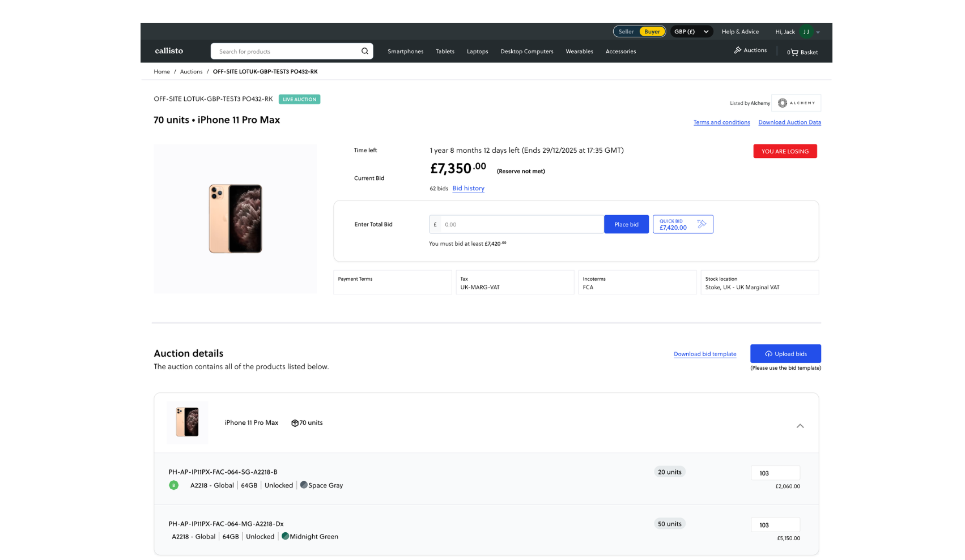The height and width of the screenshot is (560, 965).
Task: Go to Auctions breadcrumb
Action: 191,71
